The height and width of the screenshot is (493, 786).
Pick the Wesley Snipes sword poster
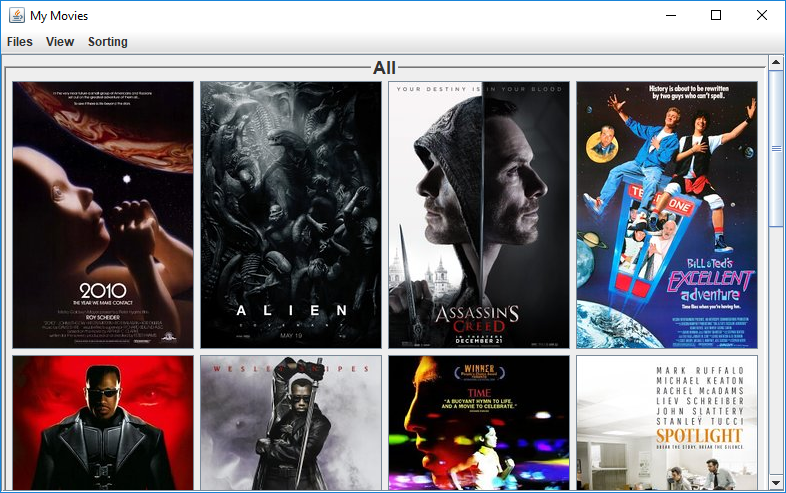coord(291,423)
